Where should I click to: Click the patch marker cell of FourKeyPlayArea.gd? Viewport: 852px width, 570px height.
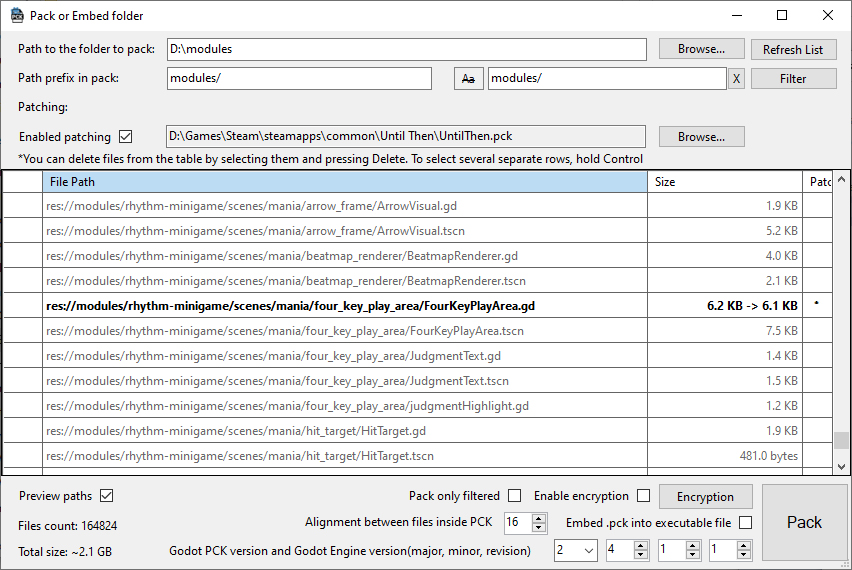817,306
